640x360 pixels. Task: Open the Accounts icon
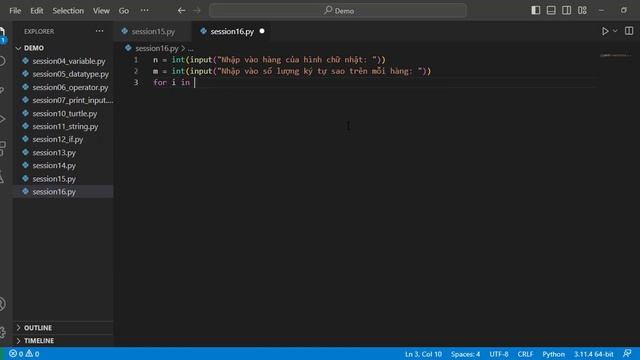pos(2,304)
